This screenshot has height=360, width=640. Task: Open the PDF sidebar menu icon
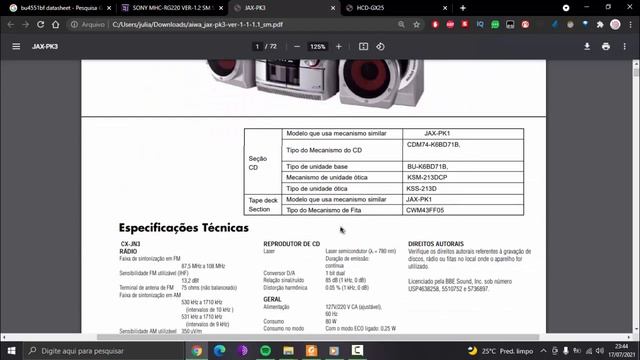(x=16, y=47)
